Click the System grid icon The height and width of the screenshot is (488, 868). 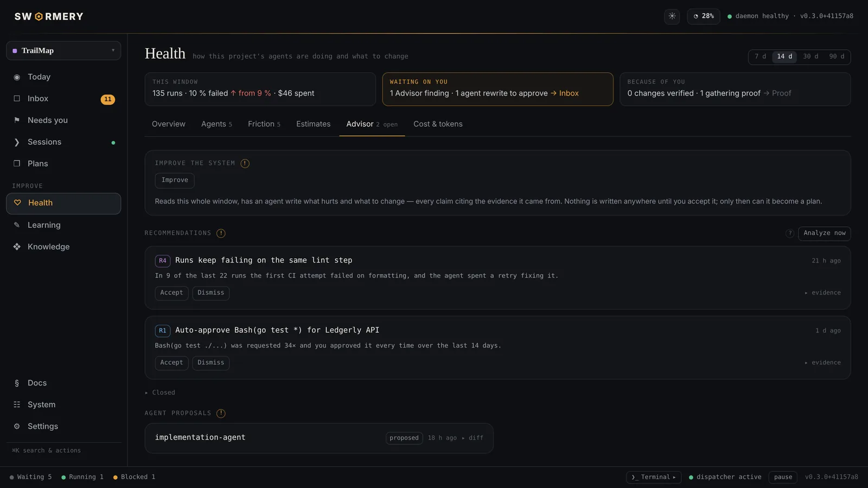click(x=17, y=404)
